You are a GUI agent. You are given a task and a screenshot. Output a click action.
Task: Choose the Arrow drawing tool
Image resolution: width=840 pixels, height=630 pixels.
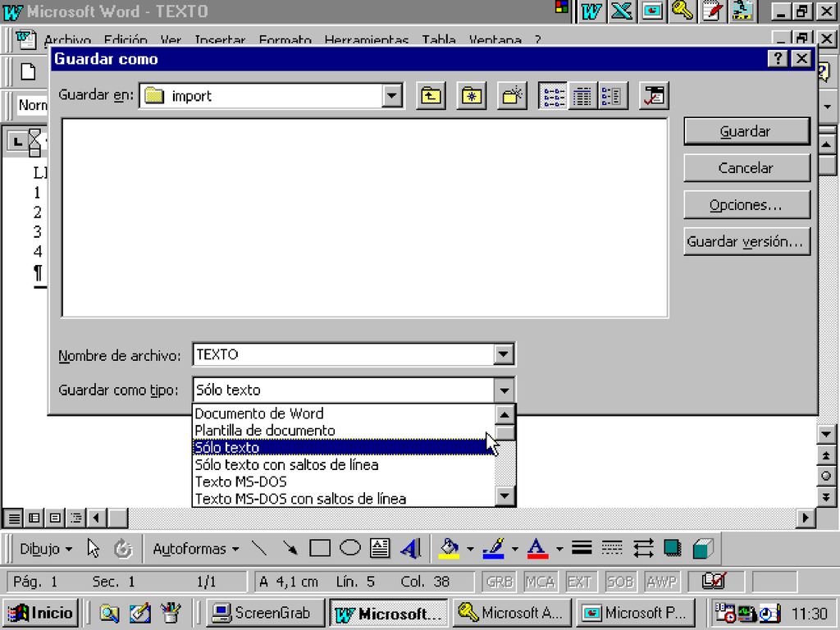pyautogui.click(x=290, y=549)
